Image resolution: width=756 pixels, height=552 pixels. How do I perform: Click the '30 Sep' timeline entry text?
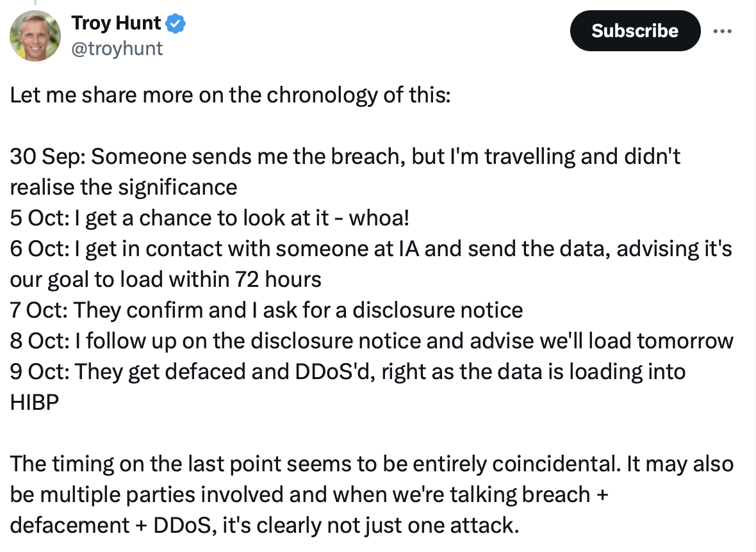[x=345, y=156]
